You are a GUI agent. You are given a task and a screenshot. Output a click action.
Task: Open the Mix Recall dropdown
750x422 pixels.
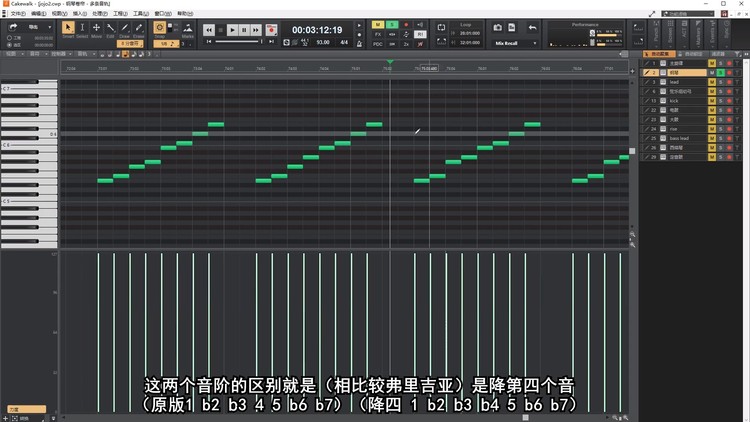pyautogui.click(x=515, y=43)
